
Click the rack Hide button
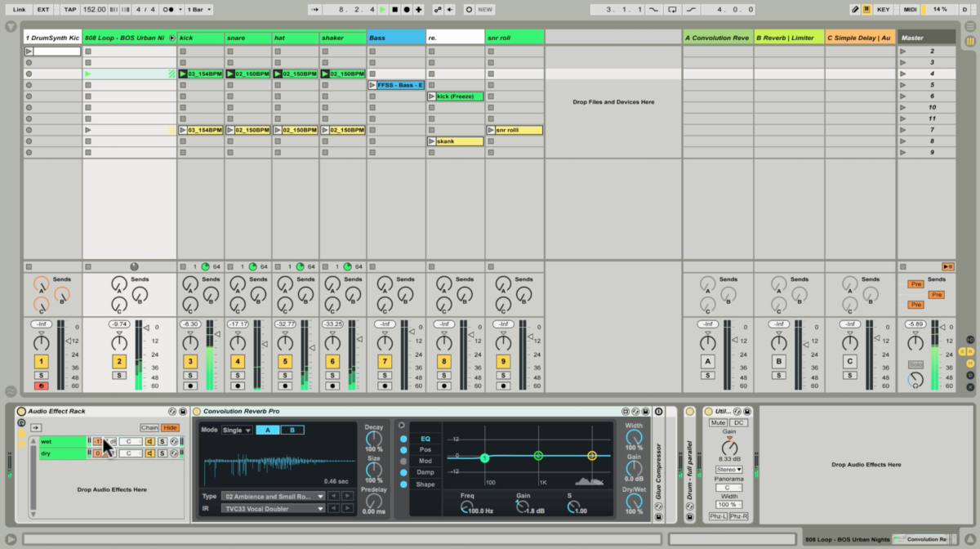click(x=170, y=427)
